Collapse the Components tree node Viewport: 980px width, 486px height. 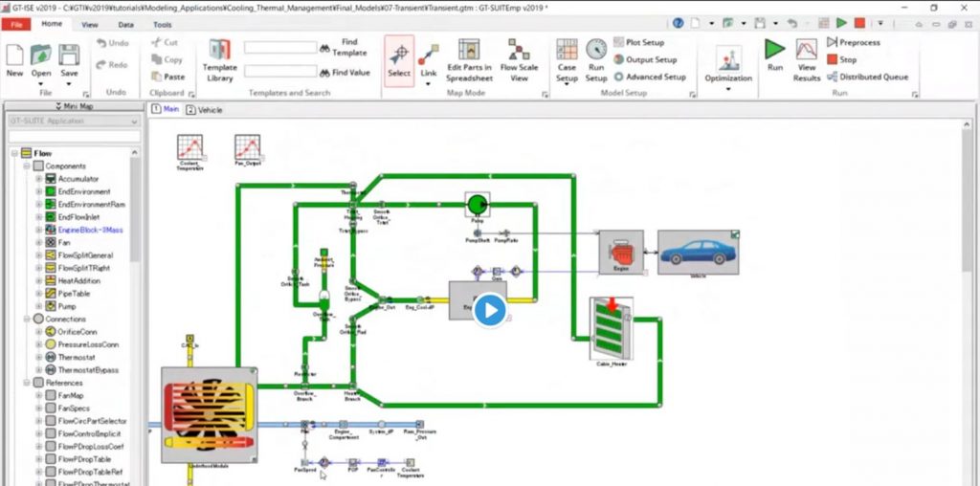pyautogui.click(x=27, y=166)
